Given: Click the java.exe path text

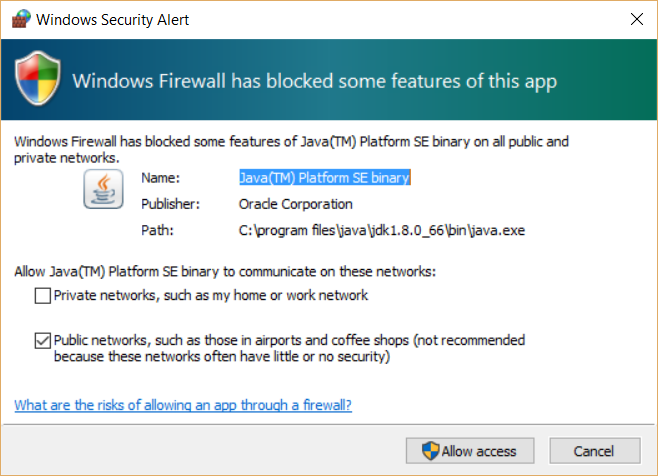Looking at the screenshot, I should click(381, 231).
